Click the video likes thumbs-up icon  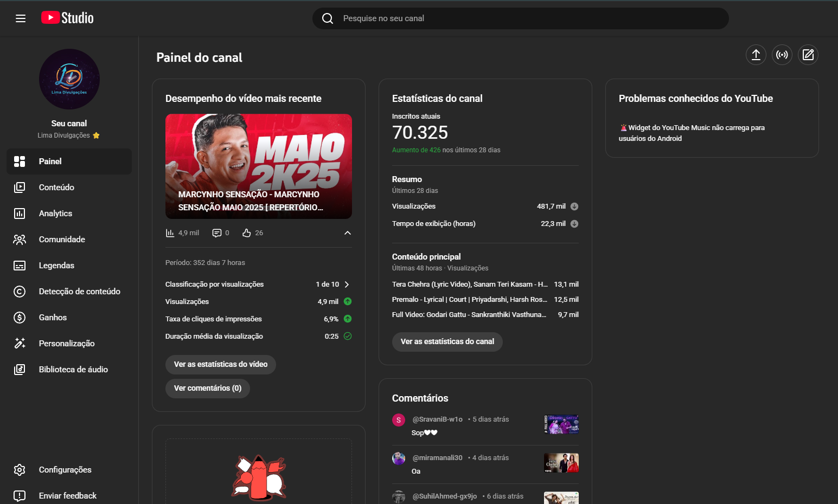coord(247,233)
